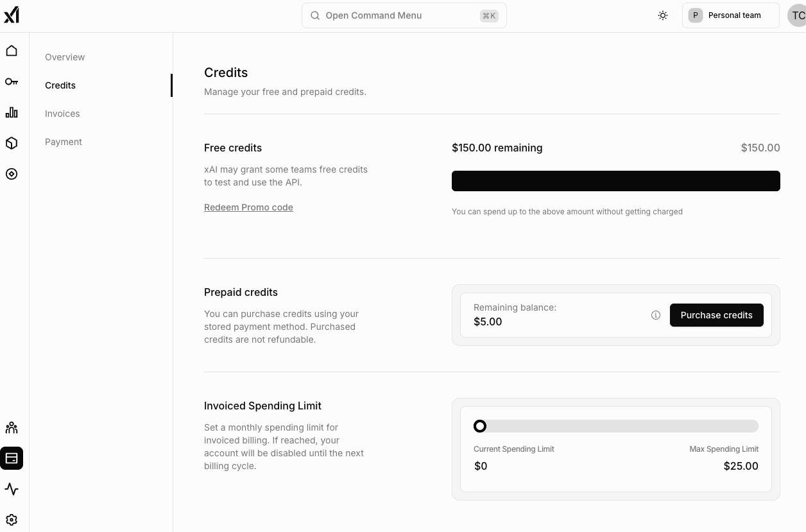806x532 pixels.
Task: Open the Home icon in the sidebar
Action: point(12,51)
